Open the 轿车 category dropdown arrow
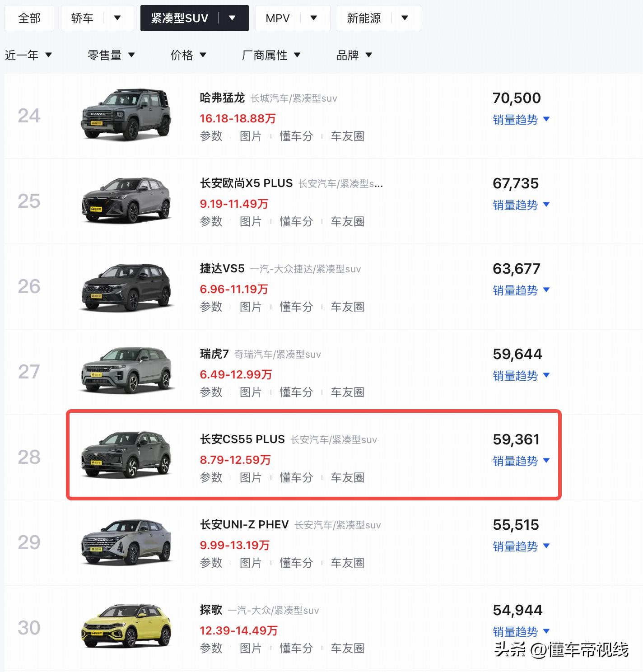 pos(117,18)
